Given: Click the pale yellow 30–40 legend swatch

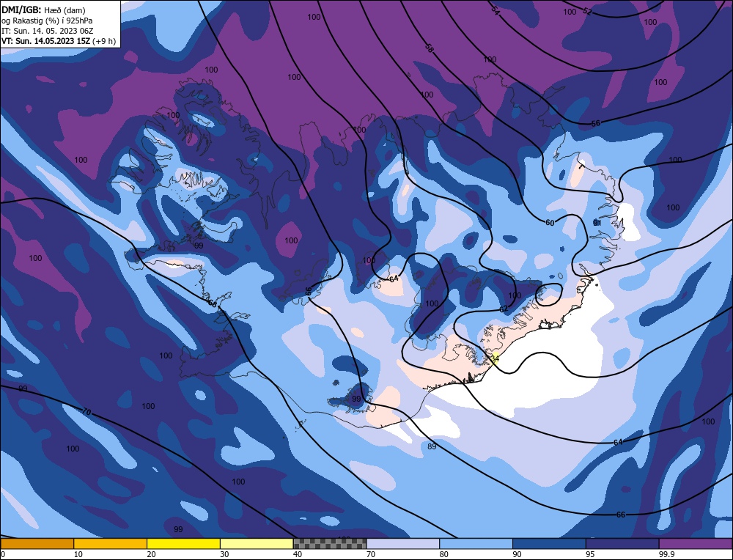Looking at the screenshot, I should click(x=257, y=543).
